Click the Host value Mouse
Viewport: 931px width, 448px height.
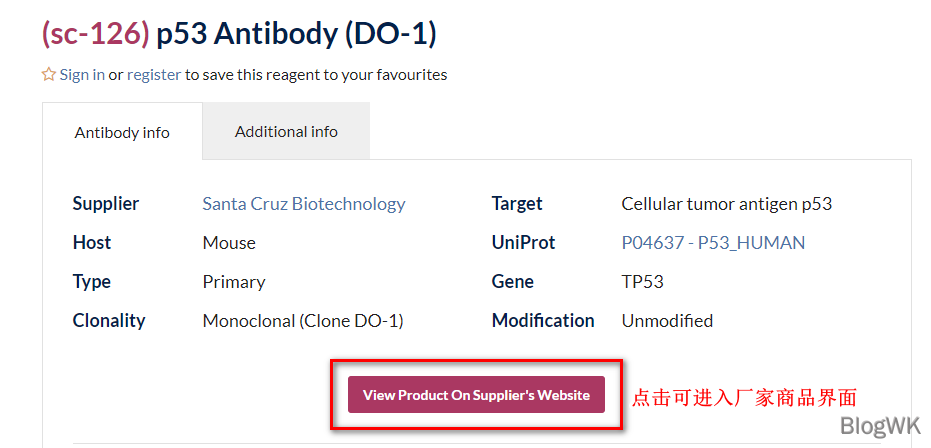(229, 243)
